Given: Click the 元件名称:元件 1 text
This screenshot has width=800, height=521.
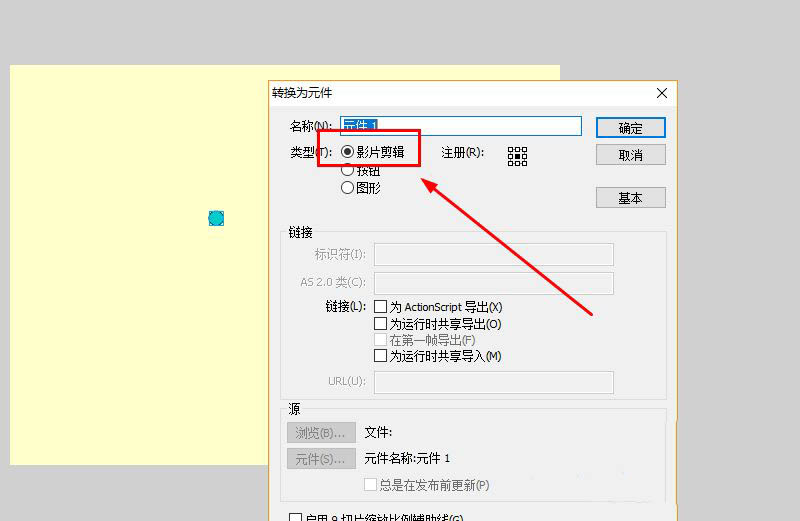Looking at the screenshot, I should coord(407,458).
